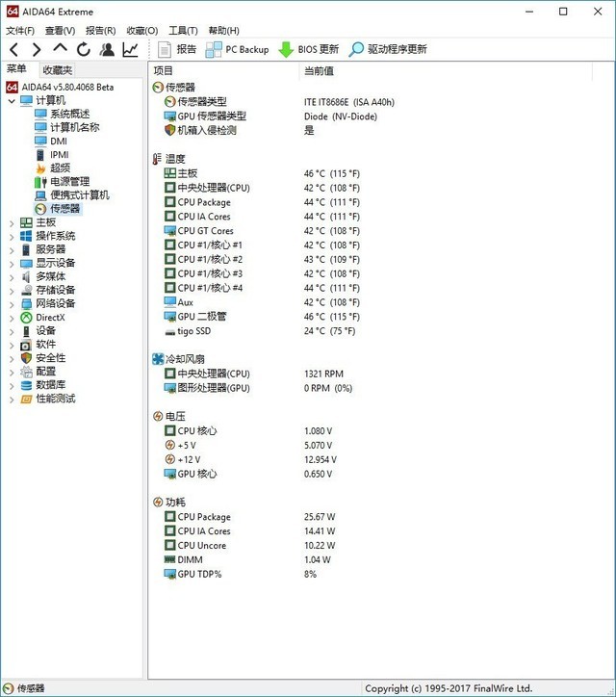Select the DIMM power row
This screenshot has width=616, height=697.
pos(247,560)
